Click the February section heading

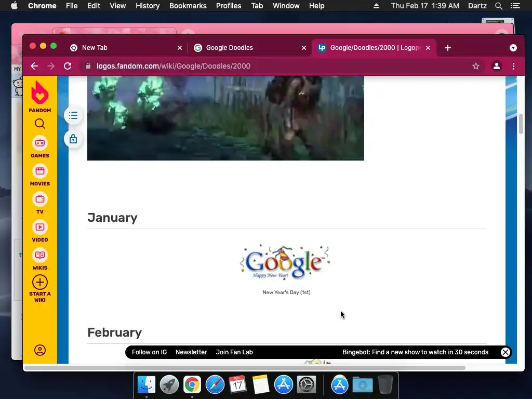click(x=115, y=332)
